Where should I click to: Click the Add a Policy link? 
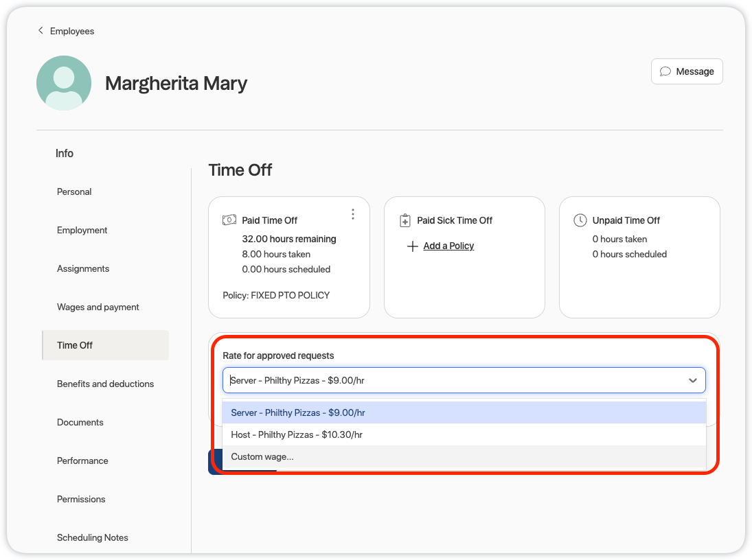(448, 246)
